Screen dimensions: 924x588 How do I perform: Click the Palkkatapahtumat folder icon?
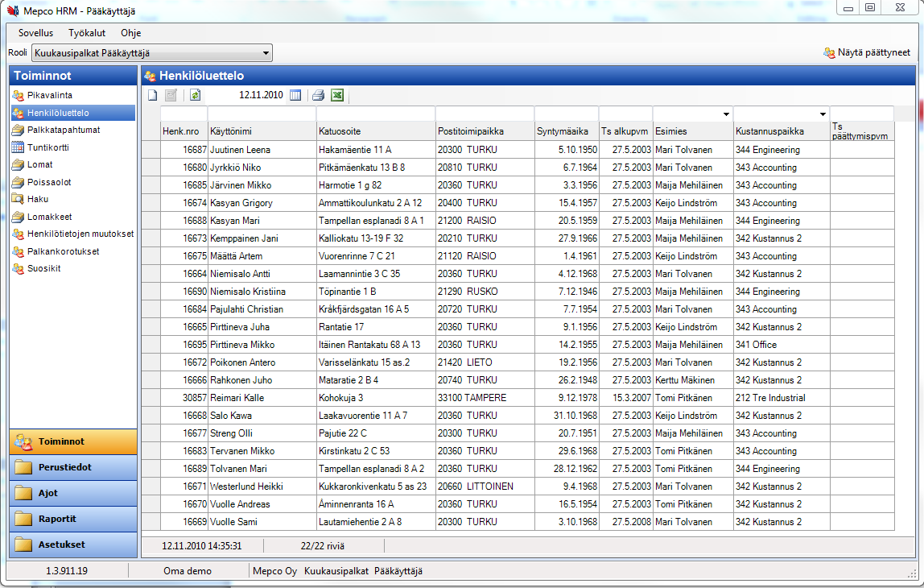coord(19,130)
